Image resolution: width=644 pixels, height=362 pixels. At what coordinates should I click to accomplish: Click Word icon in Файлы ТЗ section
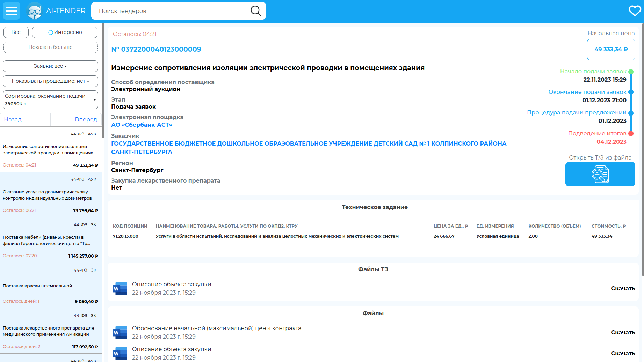120,289
